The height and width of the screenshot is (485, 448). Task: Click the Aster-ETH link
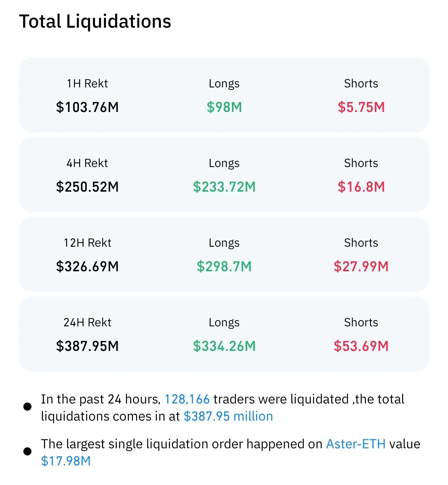[356, 444]
